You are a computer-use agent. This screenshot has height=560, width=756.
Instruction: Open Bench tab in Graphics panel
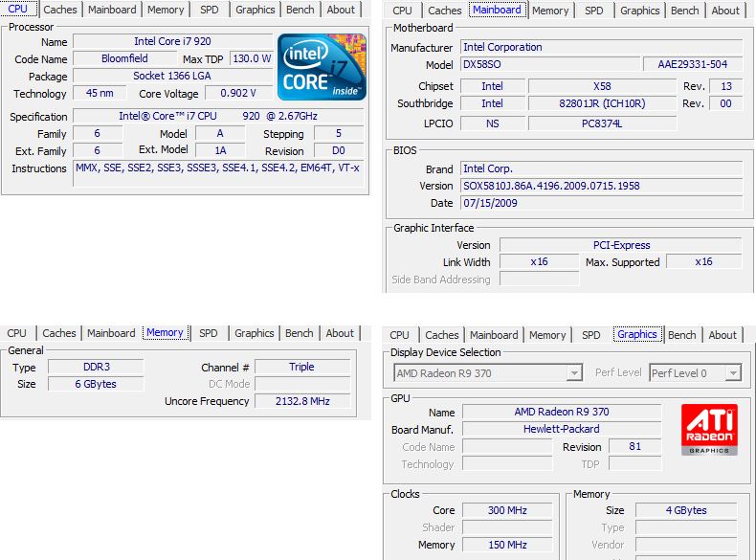pos(681,335)
